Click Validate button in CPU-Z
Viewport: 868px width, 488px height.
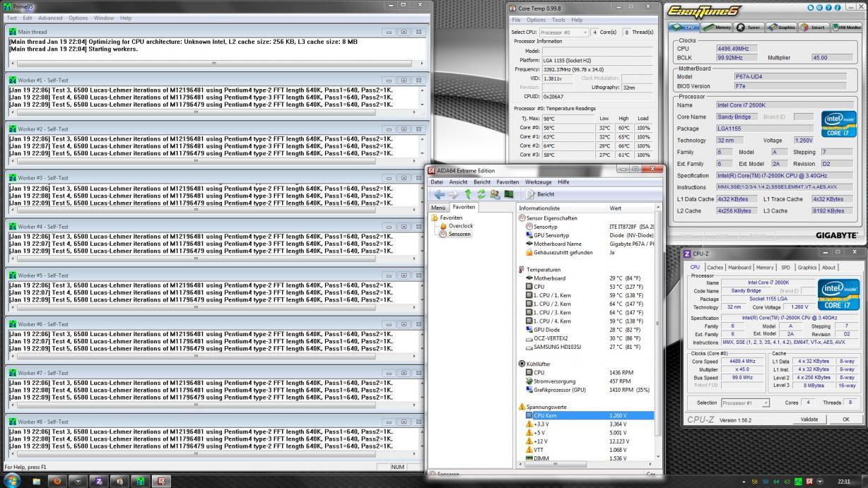[809, 419]
